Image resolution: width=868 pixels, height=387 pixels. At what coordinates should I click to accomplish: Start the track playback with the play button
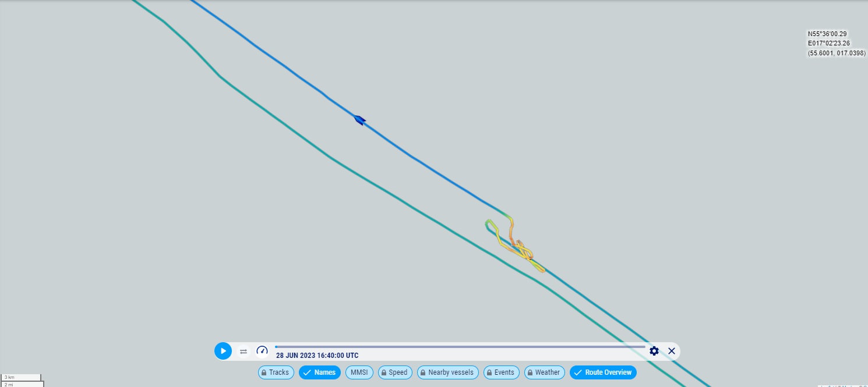point(223,351)
